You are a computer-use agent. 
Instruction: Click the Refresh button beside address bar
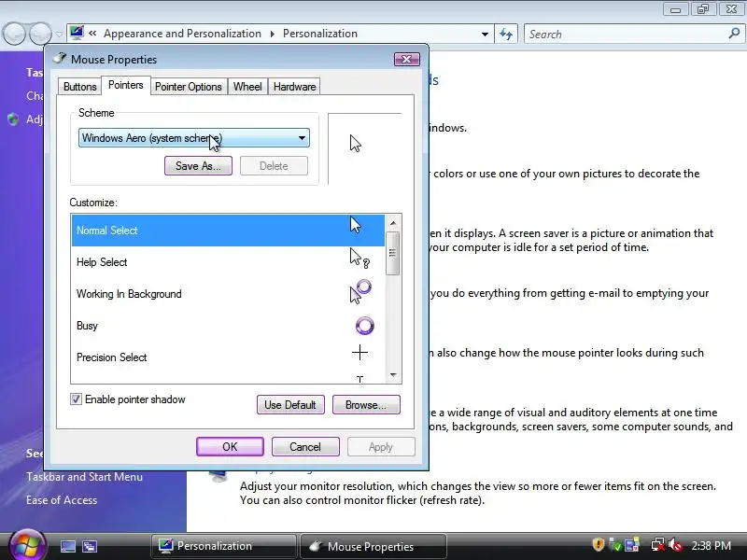(506, 34)
